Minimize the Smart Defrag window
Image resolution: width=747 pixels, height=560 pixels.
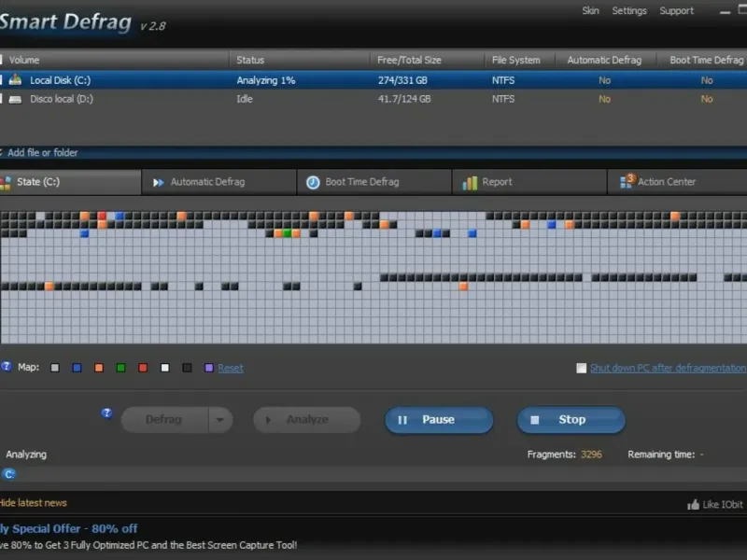pyautogui.click(x=725, y=11)
